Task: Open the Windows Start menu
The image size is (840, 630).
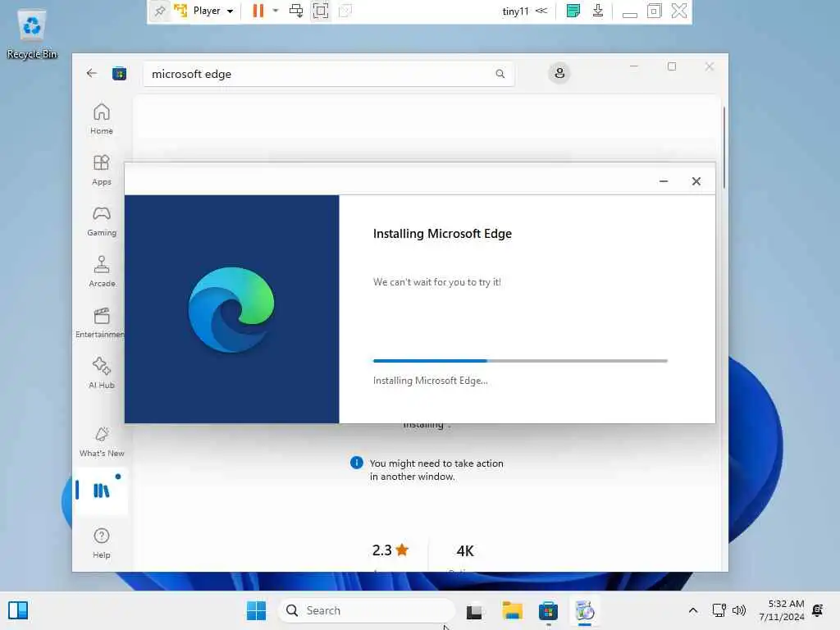Action: click(256, 610)
